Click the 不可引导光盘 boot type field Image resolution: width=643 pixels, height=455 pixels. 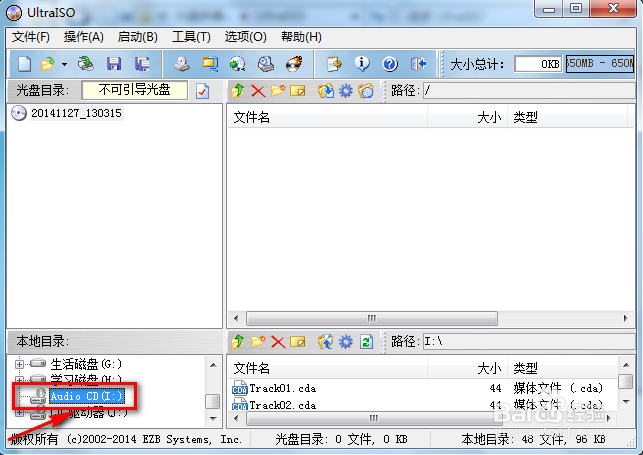click(x=135, y=90)
